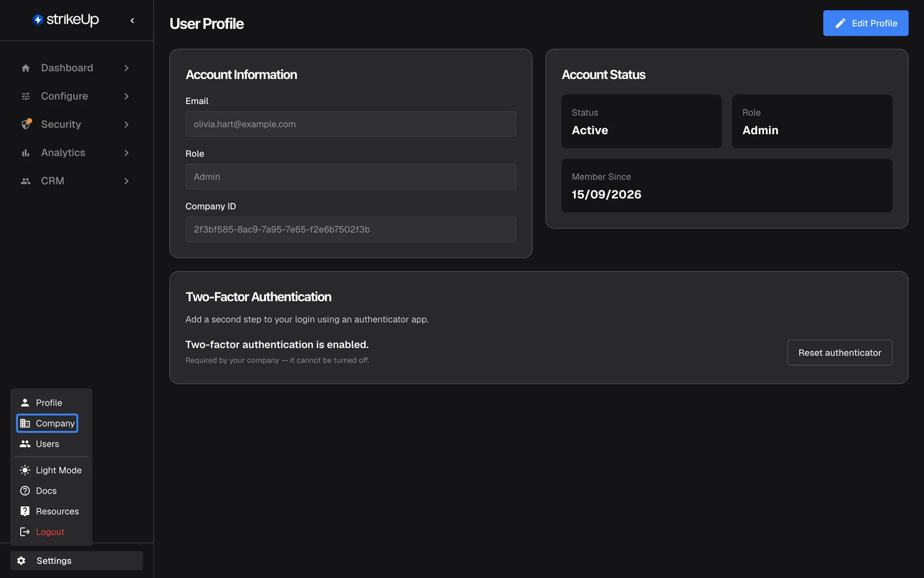Image resolution: width=924 pixels, height=578 pixels.
Task: Open the Company menu item
Action: pos(47,423)
